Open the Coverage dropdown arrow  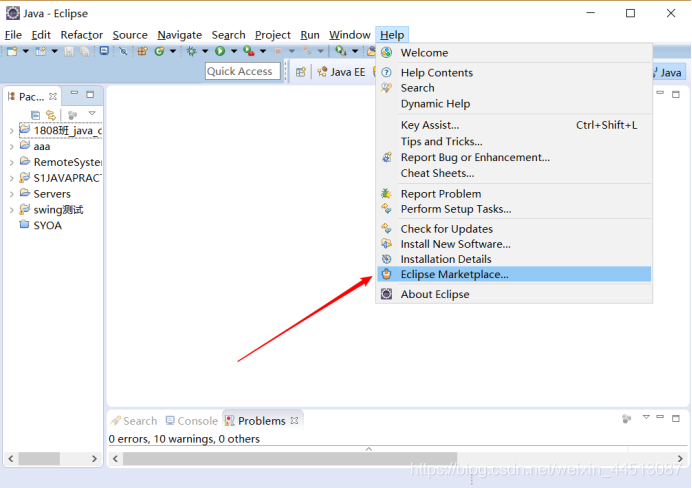click(x=263, y=52)
